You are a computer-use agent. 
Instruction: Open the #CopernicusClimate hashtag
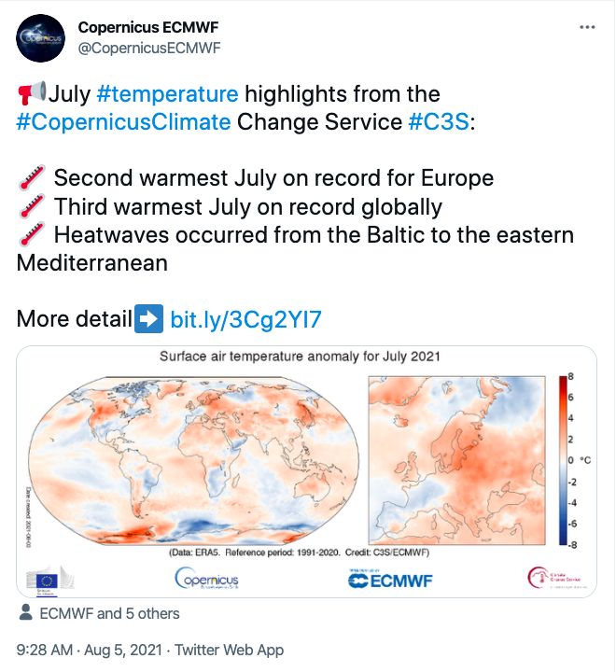[123, 121]
